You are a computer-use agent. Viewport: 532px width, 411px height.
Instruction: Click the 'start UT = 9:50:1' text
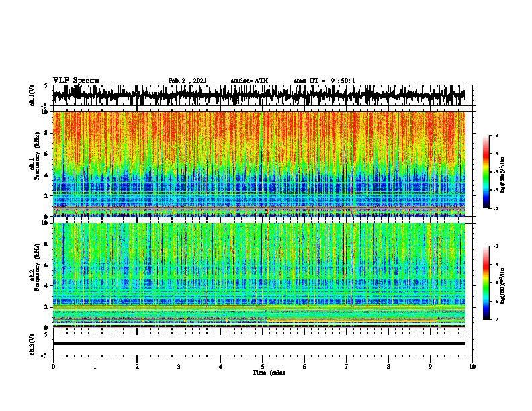click(324, 81)
